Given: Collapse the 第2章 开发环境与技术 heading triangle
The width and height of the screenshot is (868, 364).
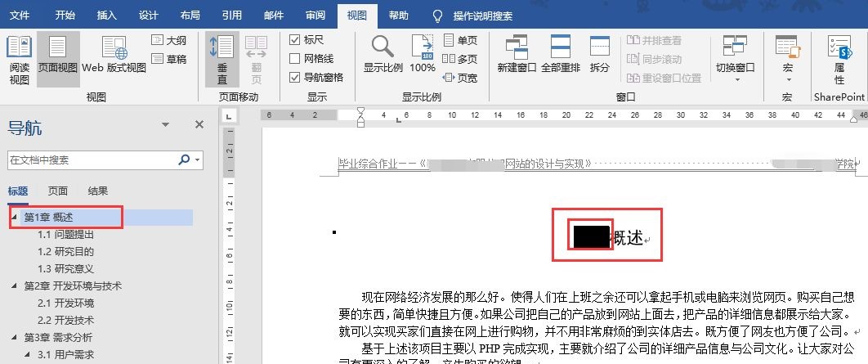Looking at the screenshot, I should coord(14,285).
